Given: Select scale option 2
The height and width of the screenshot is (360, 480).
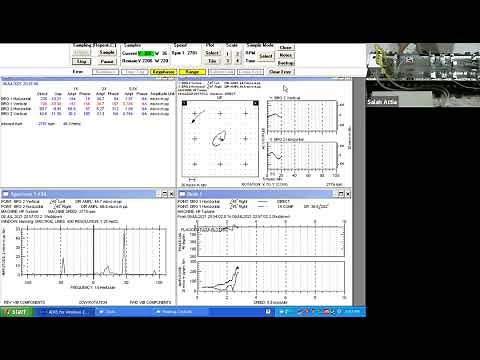Looking at the screenshot, I should (x=237, y=54).
